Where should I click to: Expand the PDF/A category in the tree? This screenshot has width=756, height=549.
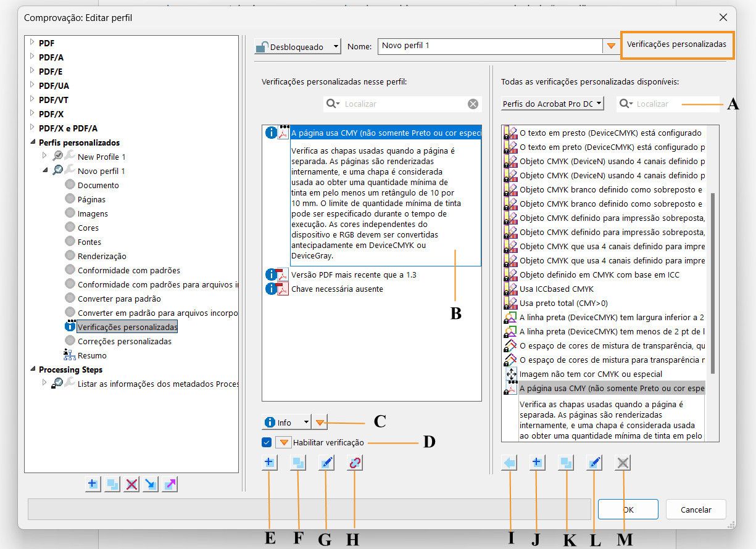coord(32,57)
